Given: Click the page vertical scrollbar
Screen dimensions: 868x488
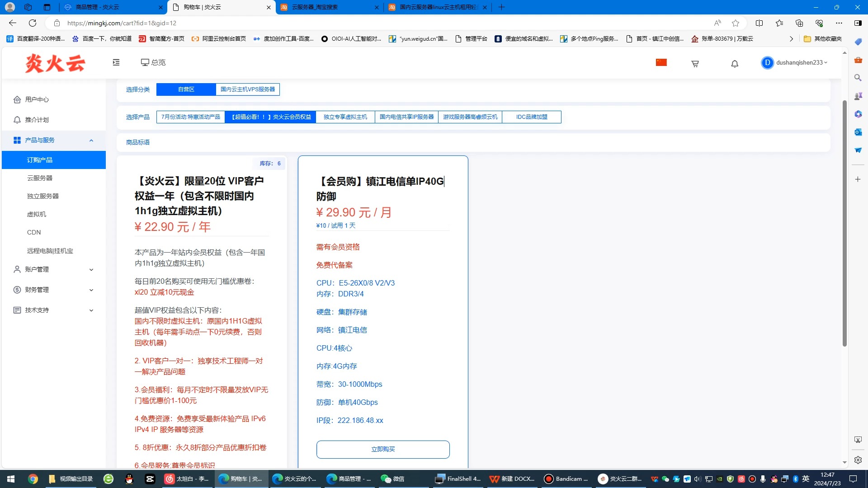Looking at the screenshot, I should [x=844, y=223].
